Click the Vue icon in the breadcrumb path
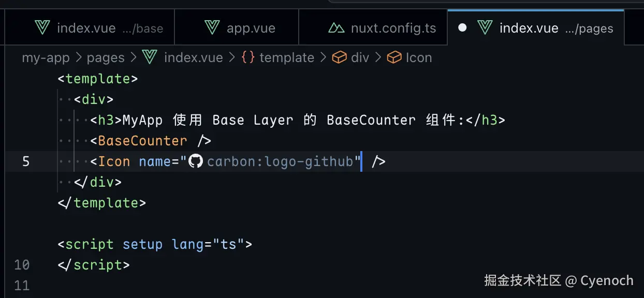This screenshot has height=298, width=644. pyautogui.click(x=150, y=57)
